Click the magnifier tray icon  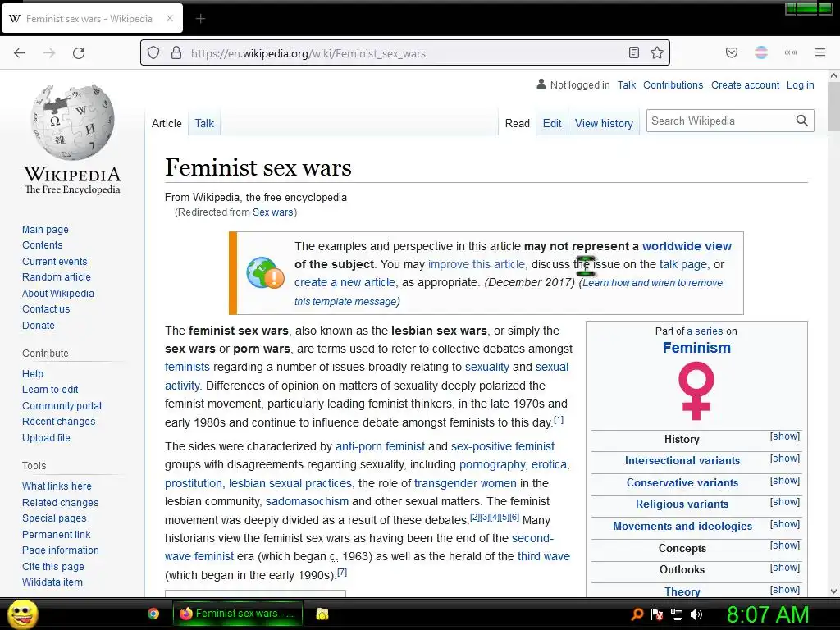click(x=637, y=614)
